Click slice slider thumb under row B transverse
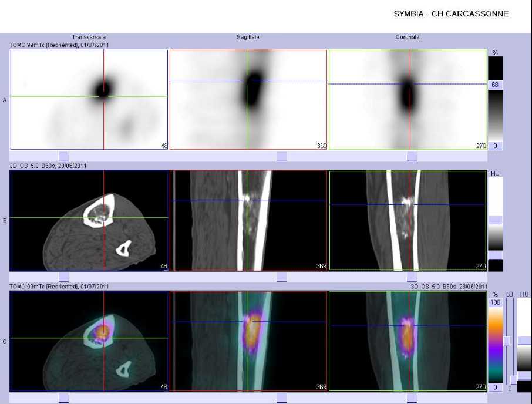This screenshot has width=532, height=404. pyautogui.click(x=63, y=277)
